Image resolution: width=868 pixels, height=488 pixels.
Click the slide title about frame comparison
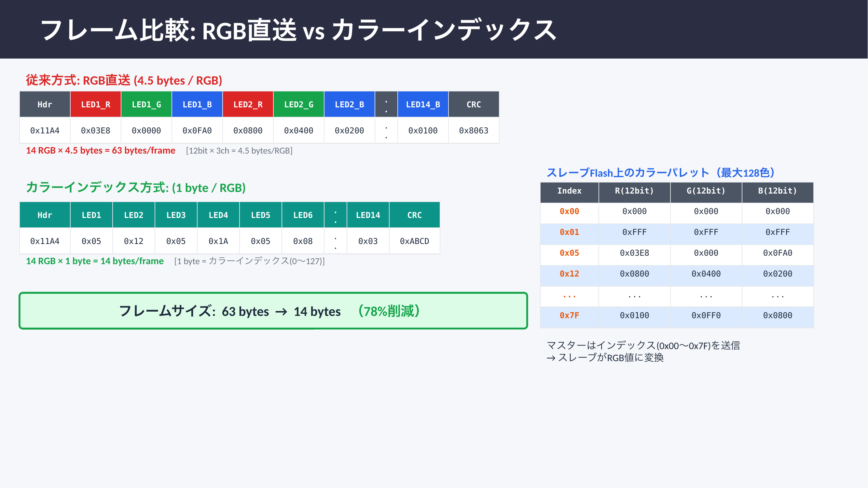coord(298,30)
